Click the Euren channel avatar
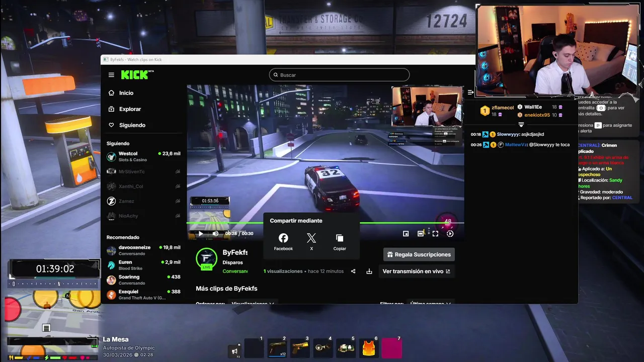This screenshot has height=362, width=644. coord(111,265)
